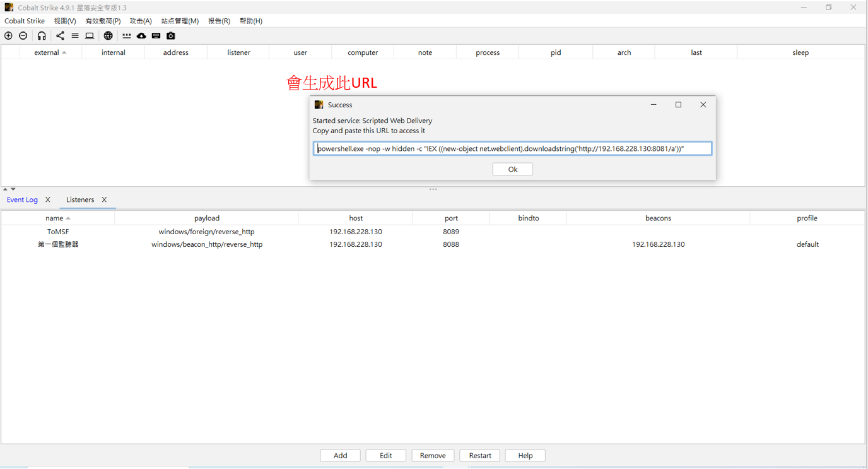Close the Success dialog
The image size is (868, 469).
(x=703, y=105)
